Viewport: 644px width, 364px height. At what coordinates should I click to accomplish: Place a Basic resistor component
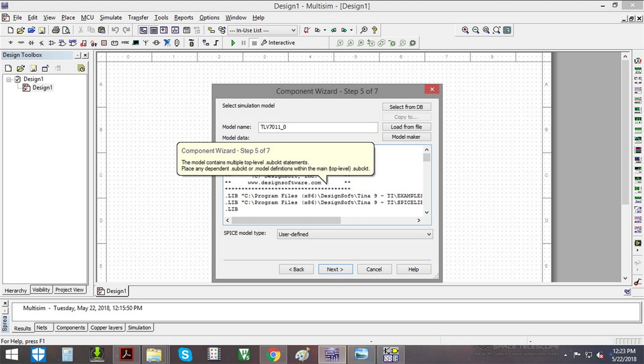(x=21, y=43)
